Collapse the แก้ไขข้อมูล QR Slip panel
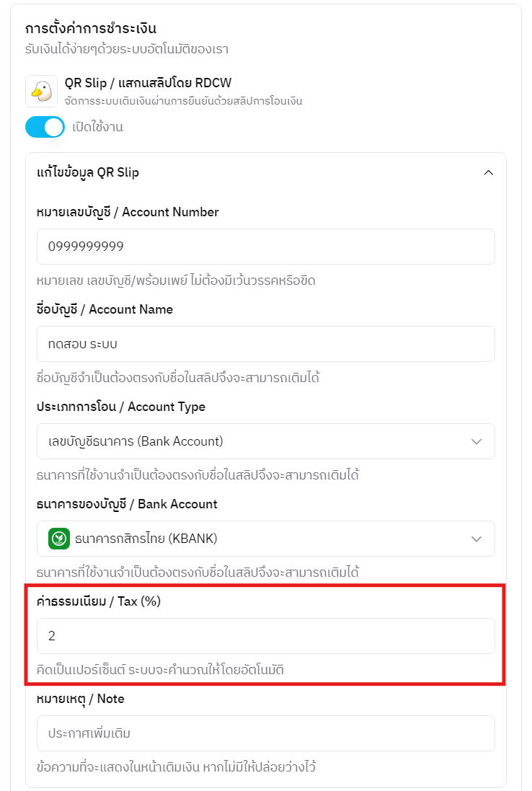Screen dimensions: 532x791 (x=489, y=172)
